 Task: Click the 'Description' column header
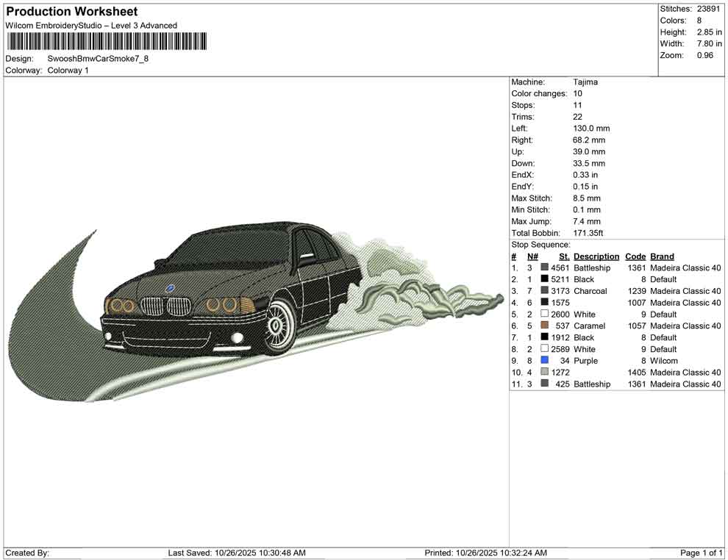click(596, 256)
